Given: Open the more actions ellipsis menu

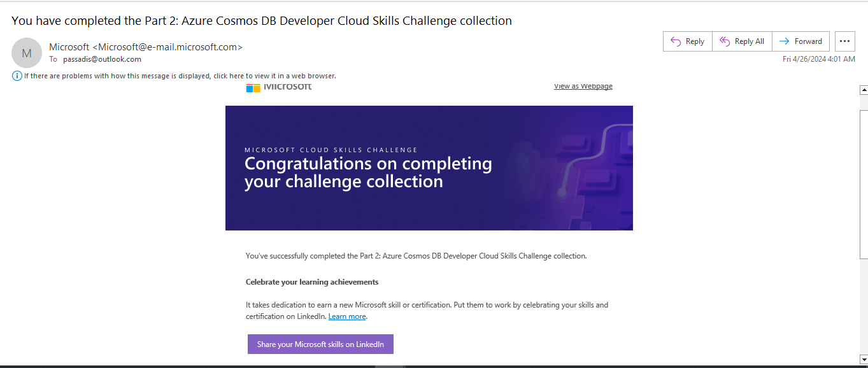Looking at the screenshot, I should 844,41.
